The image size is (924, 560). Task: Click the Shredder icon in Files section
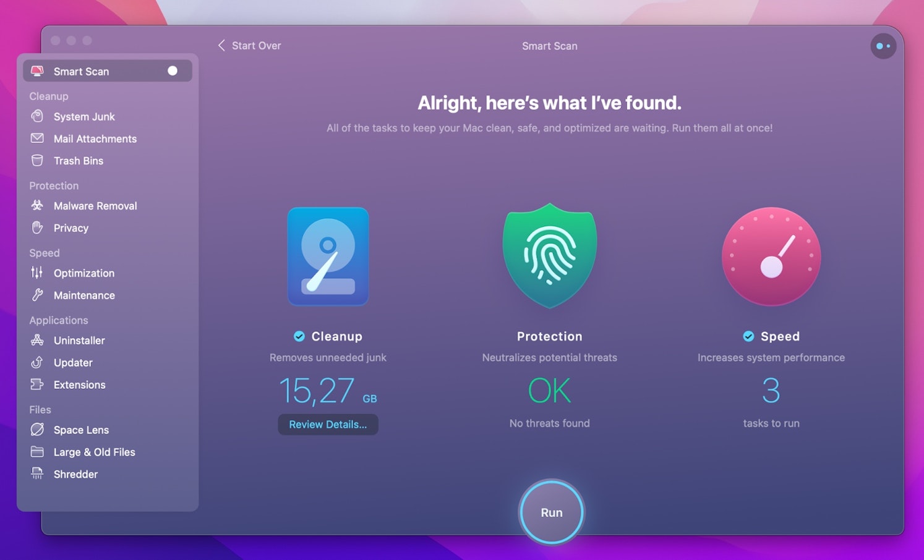click(x=37, y=474)
